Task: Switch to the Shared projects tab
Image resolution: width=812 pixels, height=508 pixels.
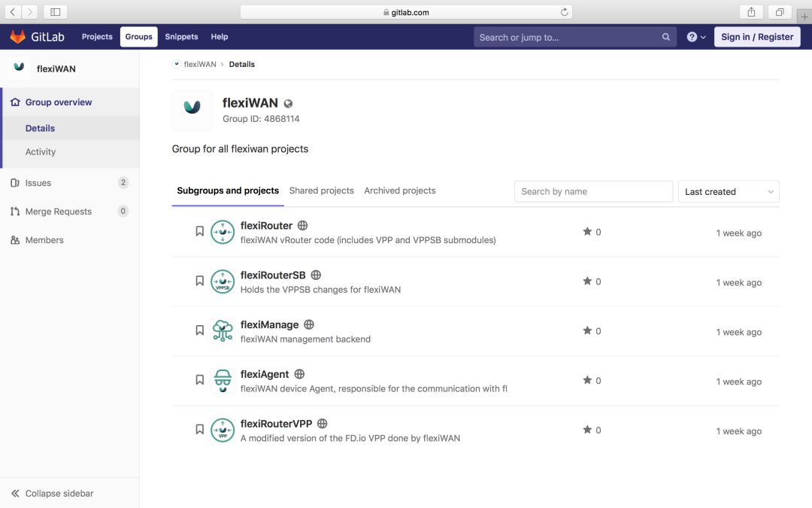Action: [x=322, y=190]
